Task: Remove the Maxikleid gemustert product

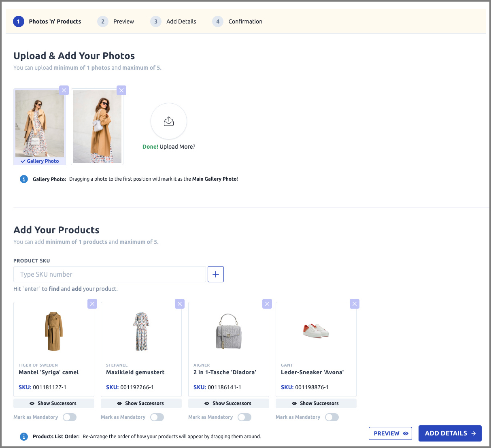Action: click(180, 304)
